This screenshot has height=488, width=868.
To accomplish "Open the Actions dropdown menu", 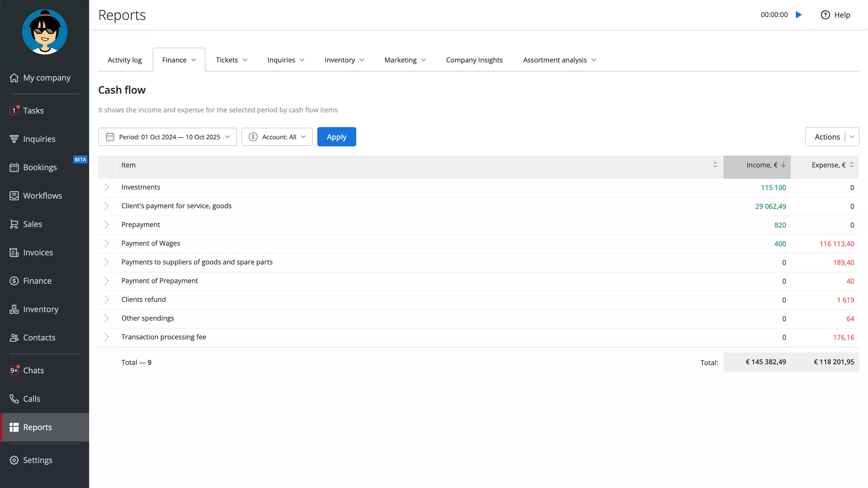I will pos(852,137).
